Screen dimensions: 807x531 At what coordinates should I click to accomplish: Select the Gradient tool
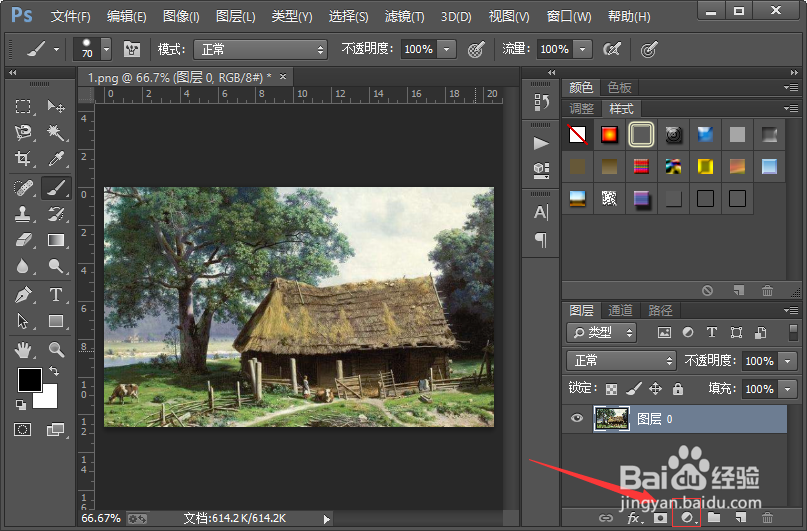[x=56, y=240]
